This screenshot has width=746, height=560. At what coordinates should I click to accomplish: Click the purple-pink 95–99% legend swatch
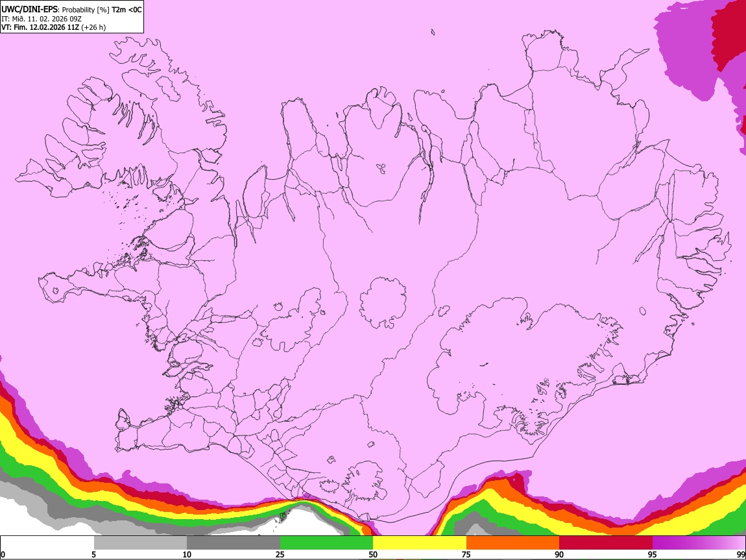tap(699, 542)
